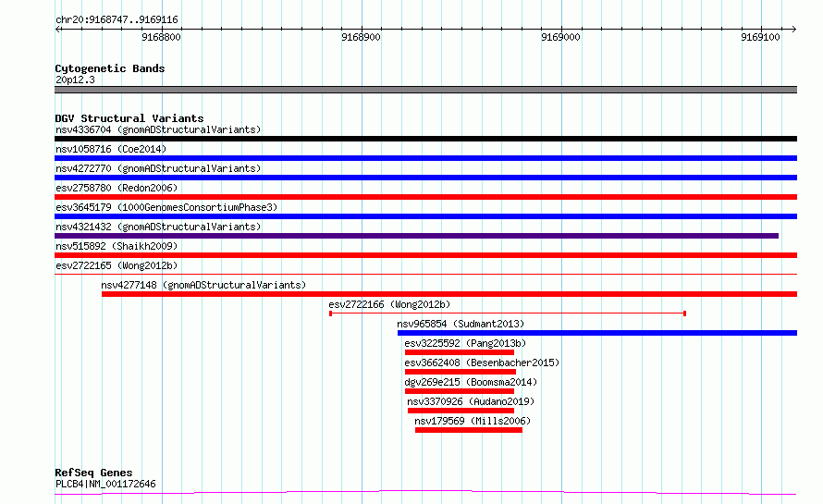This screenshot has width=823, height=504.
Task: Select the blue nsv4272770 variant bar
Action: (425, 178)
